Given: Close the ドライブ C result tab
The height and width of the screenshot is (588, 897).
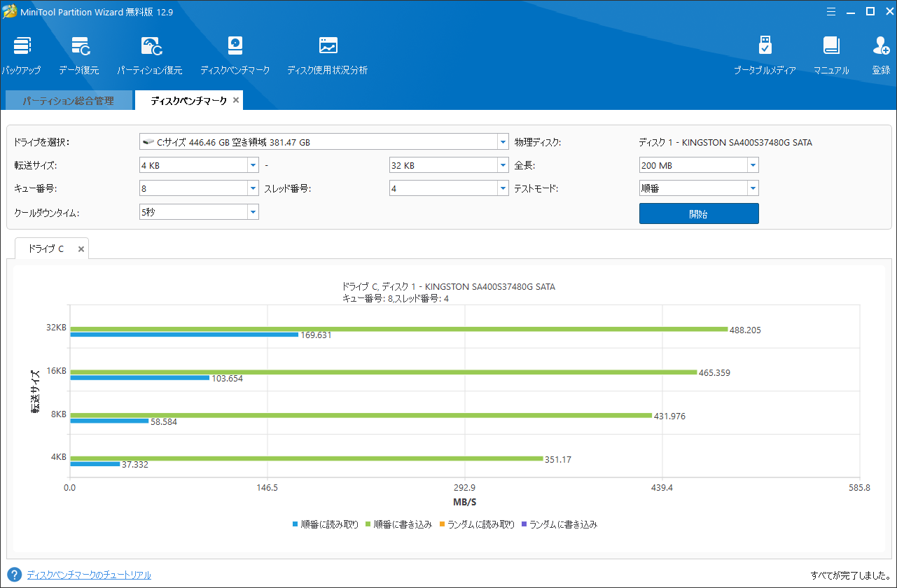Looking at the screenshot, I should (81, 248).
